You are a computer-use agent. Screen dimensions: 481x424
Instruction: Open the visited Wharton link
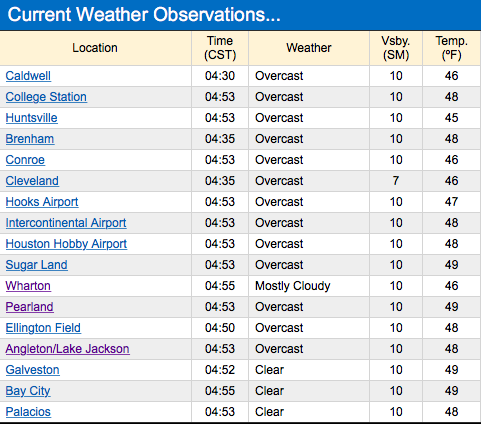(x=28, y=286)
